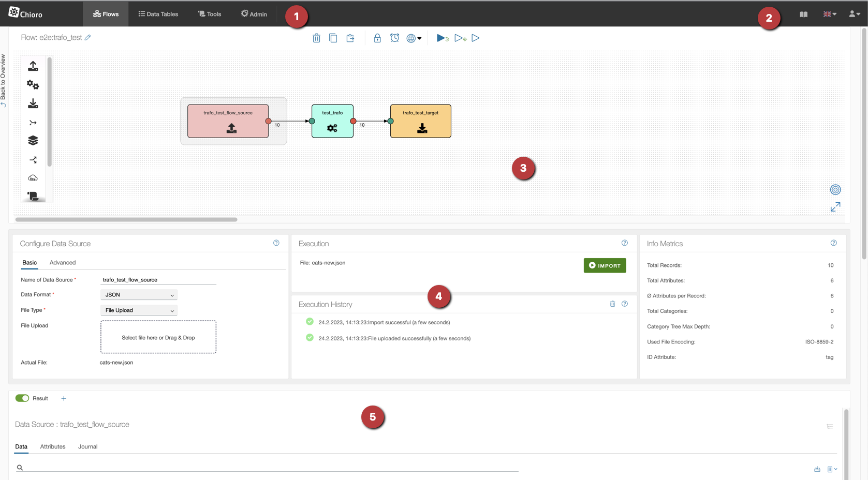Click the layers stack icon in sidebar
Screen dimensions: 868x480
tap(33, 141)
